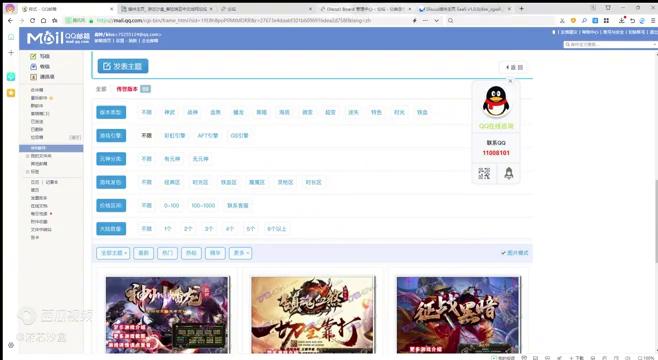Open the address bar dropdown chevron
658x360 pixels.
point(436,20)
